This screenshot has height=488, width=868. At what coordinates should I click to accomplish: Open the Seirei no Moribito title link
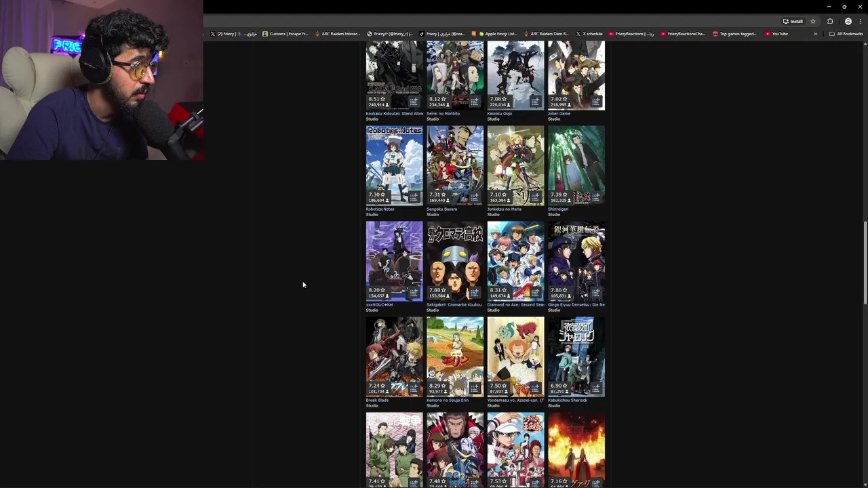[x=443, y=113]
